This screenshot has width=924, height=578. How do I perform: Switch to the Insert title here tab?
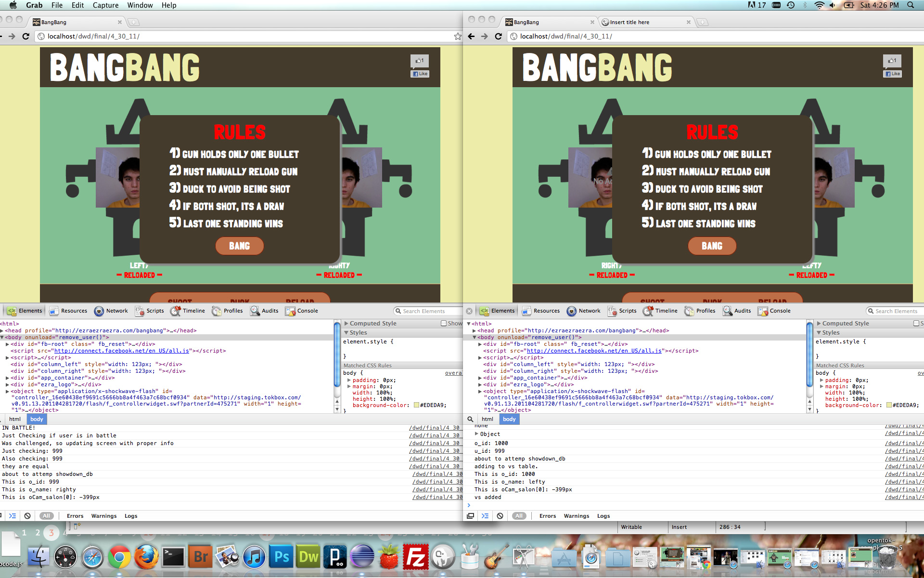629,22
